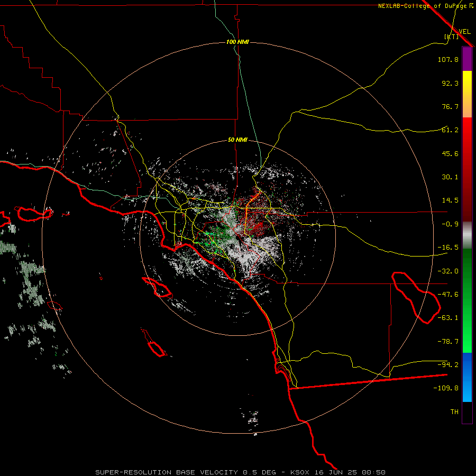The image size is (476, 476).
Task: Select the -63.1 scale value
Action: click(x=448, y=318)
